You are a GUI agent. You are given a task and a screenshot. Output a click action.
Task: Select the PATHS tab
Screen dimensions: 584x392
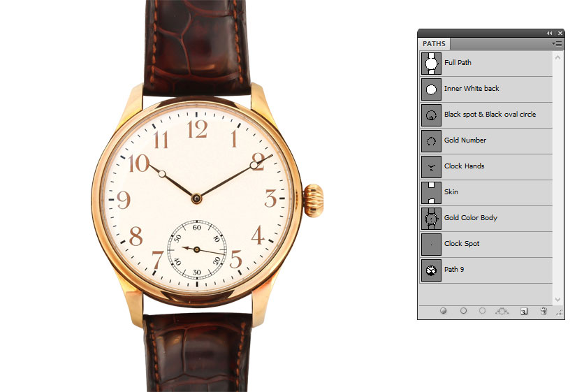434,43
